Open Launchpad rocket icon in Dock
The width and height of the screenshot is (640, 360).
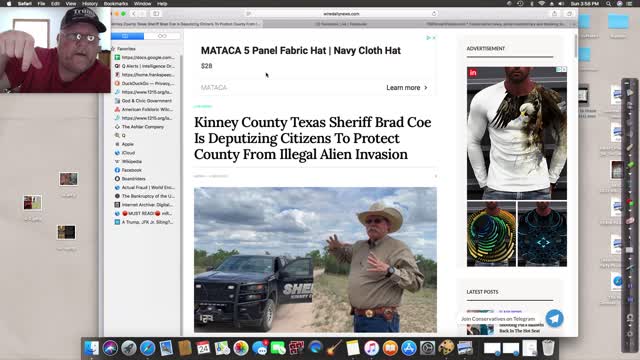click(129, 348)
